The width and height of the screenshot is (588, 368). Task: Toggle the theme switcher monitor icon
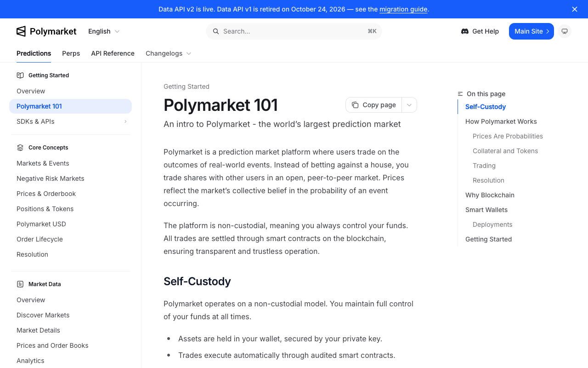click(565, 31)
